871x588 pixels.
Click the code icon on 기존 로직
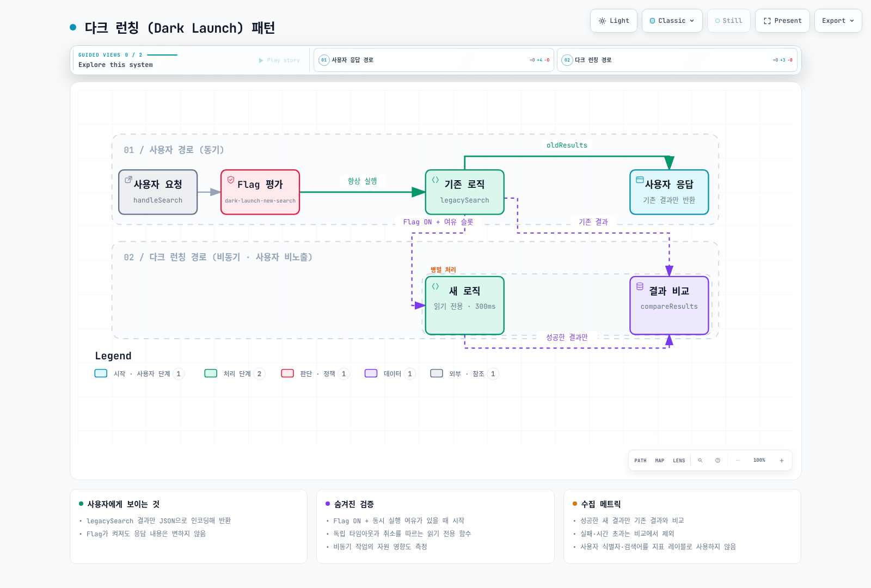pyautogui.click(x=436, y=180)
